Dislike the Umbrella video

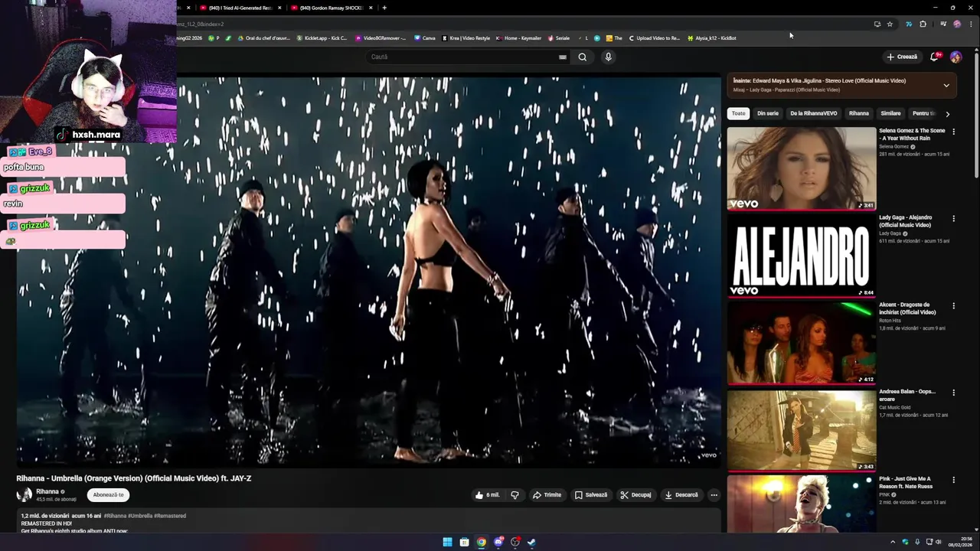coord(514,495)
